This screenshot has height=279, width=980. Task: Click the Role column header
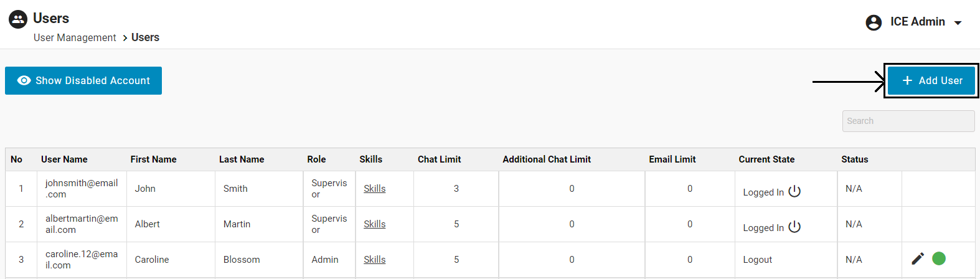click(316, 159)
